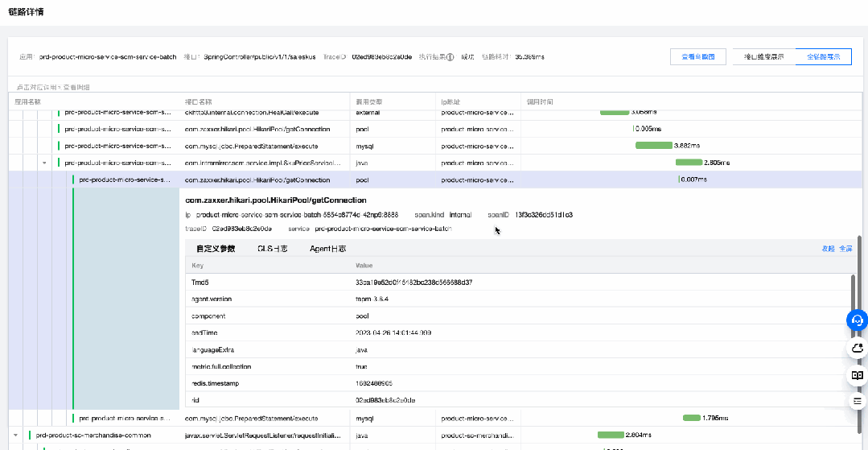
Task: Click the prd-product-micro-service-scm-service-batch application name in header
Action: (107, 57)
